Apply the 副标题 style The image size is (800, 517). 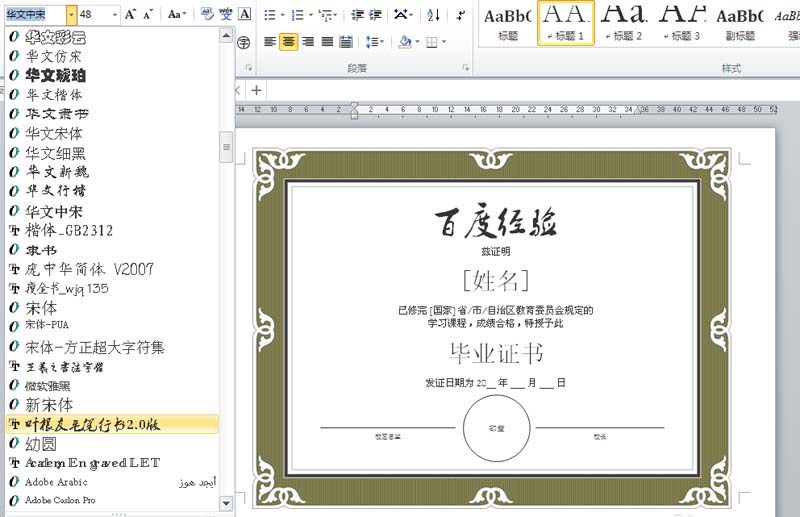[740, 23]
